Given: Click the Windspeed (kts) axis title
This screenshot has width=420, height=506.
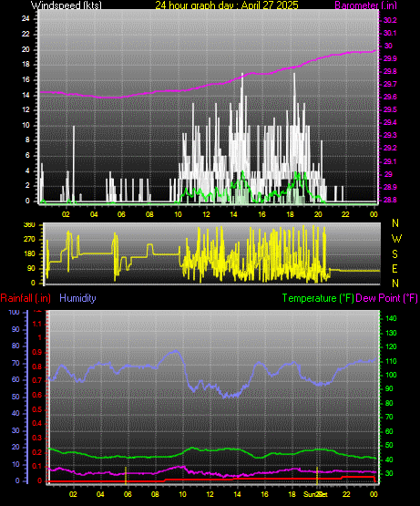Looking at the screenshot, I should pyautogui.click(x=67, y=5).
